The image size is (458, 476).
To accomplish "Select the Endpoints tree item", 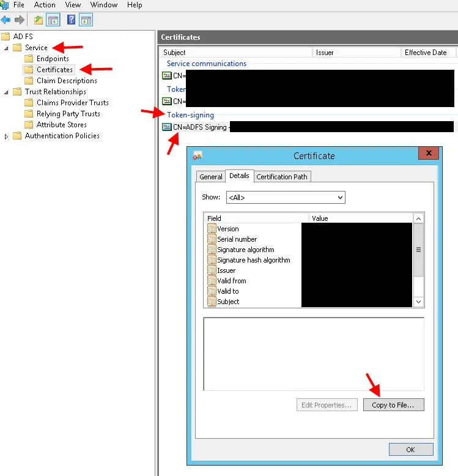I will pyautogui.click(x=53, y=59).
